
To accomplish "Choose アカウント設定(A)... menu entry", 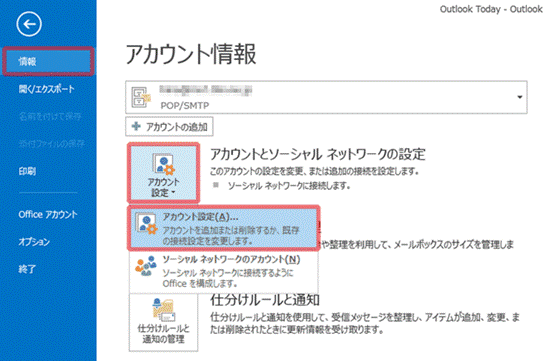I will 223,228.
